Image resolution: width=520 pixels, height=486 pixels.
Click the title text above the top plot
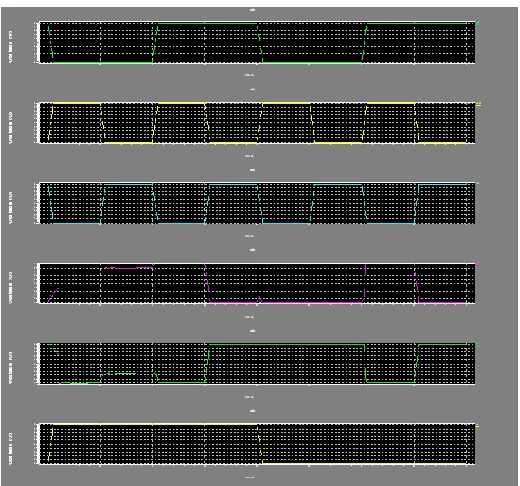coord(253,10)
